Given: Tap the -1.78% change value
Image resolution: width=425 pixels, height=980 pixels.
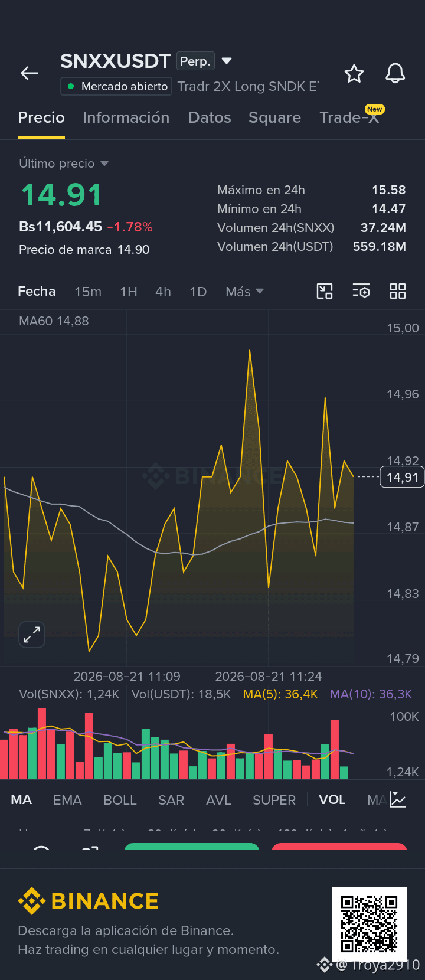Looking at the screenshot, I should tap(130, 227).
